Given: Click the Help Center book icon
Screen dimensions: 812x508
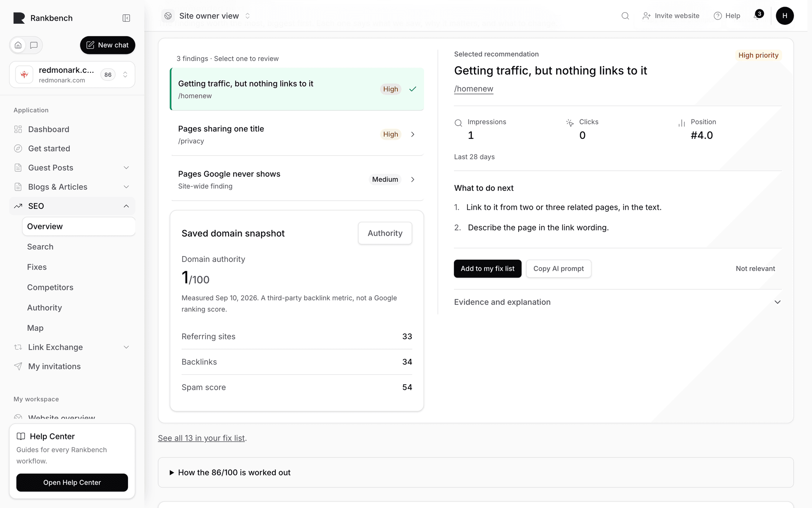Looking at the screenshot, I should [21, 436].
